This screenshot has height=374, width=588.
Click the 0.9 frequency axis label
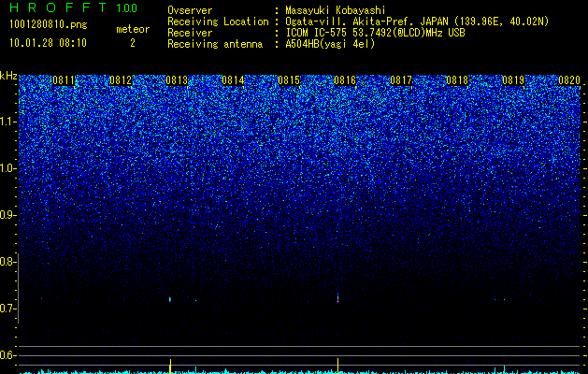click(x=7, y=215)
